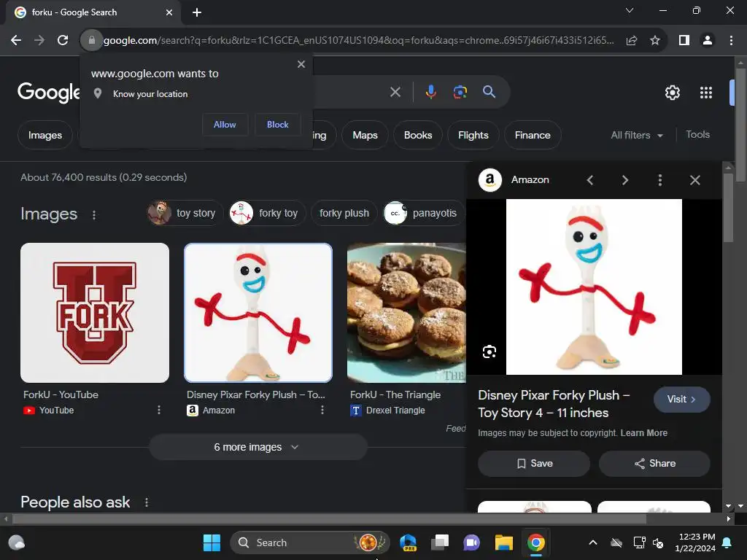Open the Learn More copyright link
Screen dimensions: 747x560
643,433
